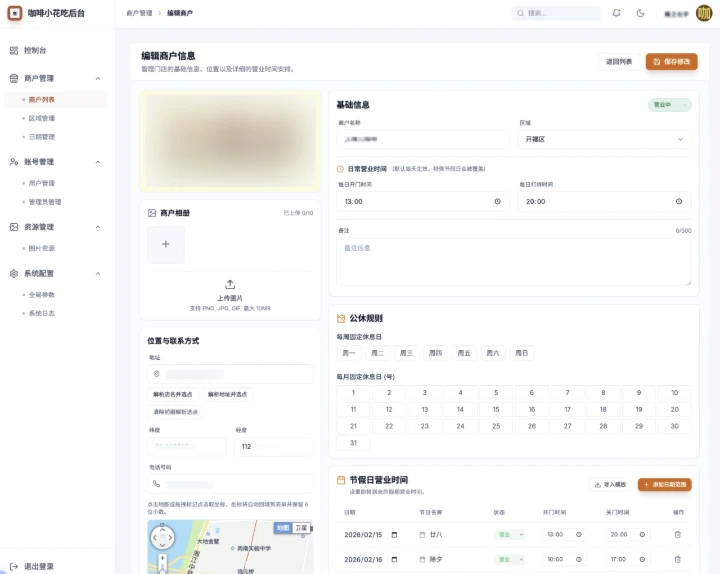Screen dimensions: 720x574
Task: Open the notifications bell
Action: click(616, 13)
